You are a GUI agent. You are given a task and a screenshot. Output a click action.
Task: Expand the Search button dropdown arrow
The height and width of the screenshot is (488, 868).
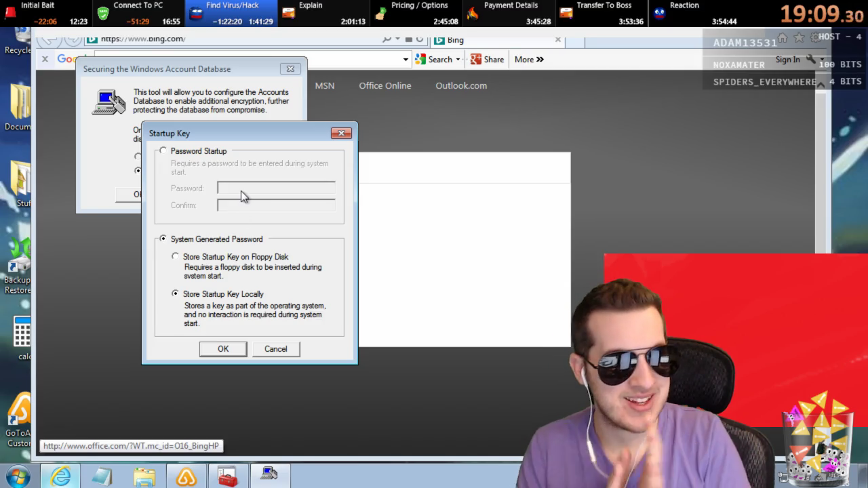click(x=458, y=60)
